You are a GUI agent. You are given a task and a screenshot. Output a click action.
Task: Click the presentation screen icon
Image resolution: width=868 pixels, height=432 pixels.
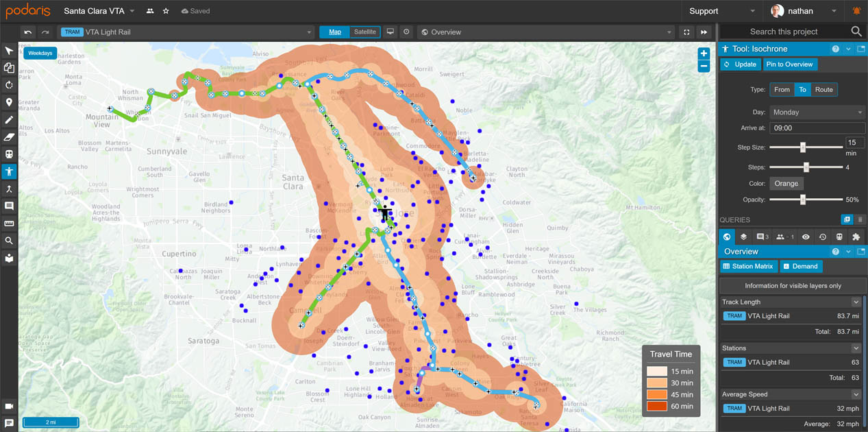390,32
